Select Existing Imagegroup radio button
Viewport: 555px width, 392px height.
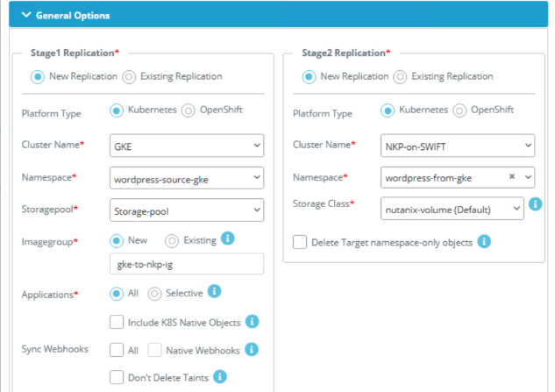172,241
